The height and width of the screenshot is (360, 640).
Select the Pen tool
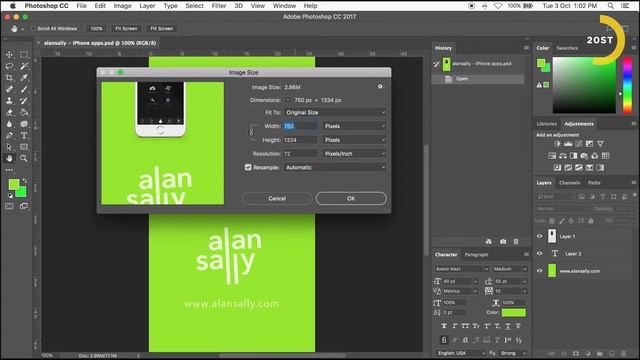(9, 136)
